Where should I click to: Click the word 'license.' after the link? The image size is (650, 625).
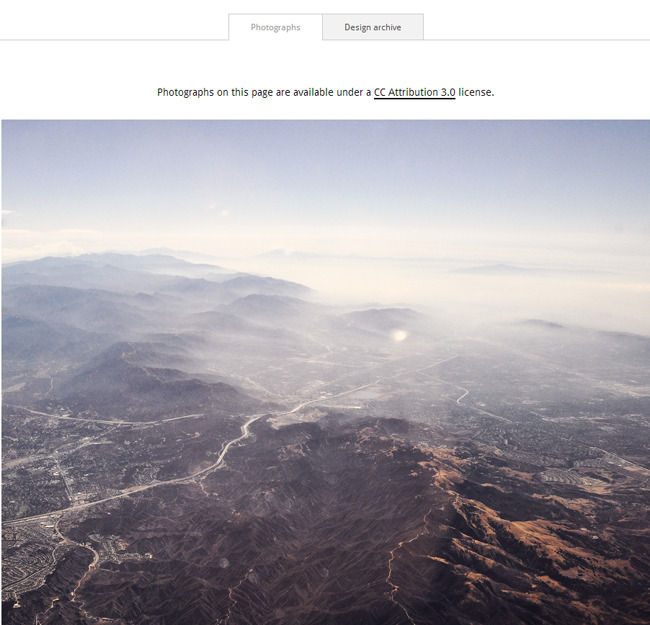click(476, 92)
